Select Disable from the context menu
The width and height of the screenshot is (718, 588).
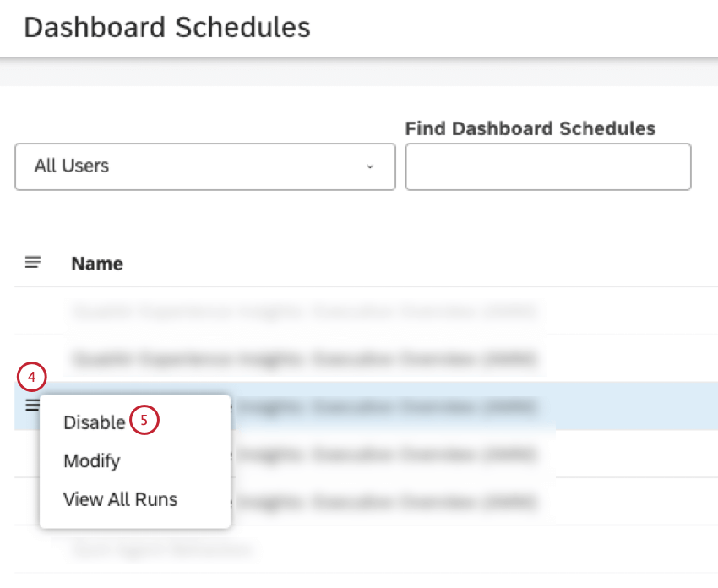click(94, 422)
